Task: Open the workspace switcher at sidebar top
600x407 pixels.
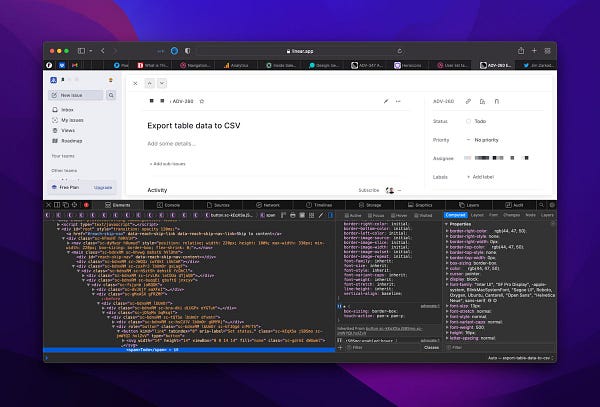Action: [63, 80]
